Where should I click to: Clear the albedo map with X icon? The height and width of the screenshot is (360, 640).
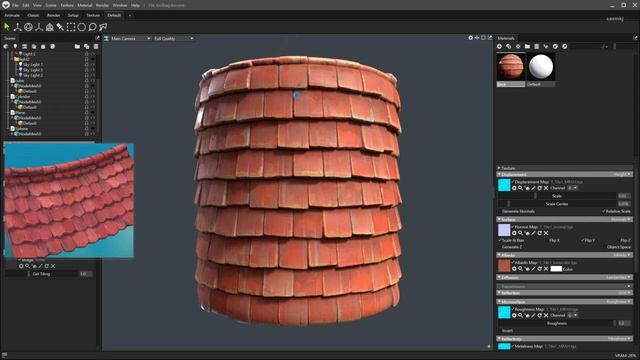[x=546, y=269]
